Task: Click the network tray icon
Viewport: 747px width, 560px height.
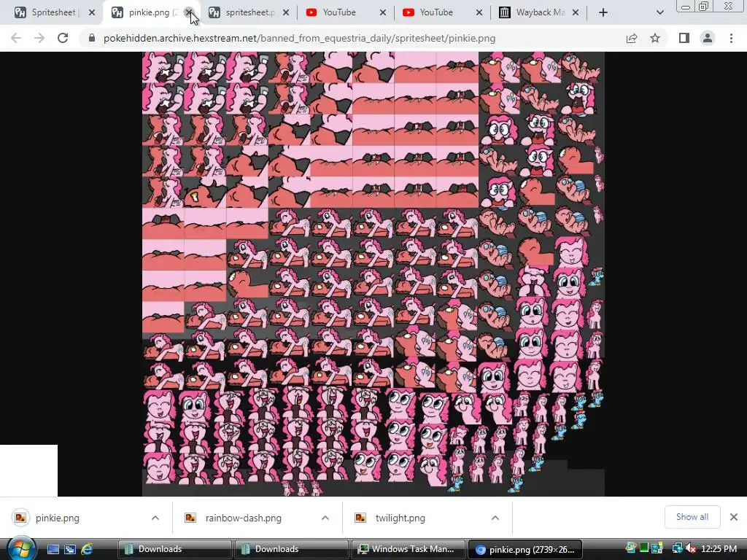Action: coord(677,548)
